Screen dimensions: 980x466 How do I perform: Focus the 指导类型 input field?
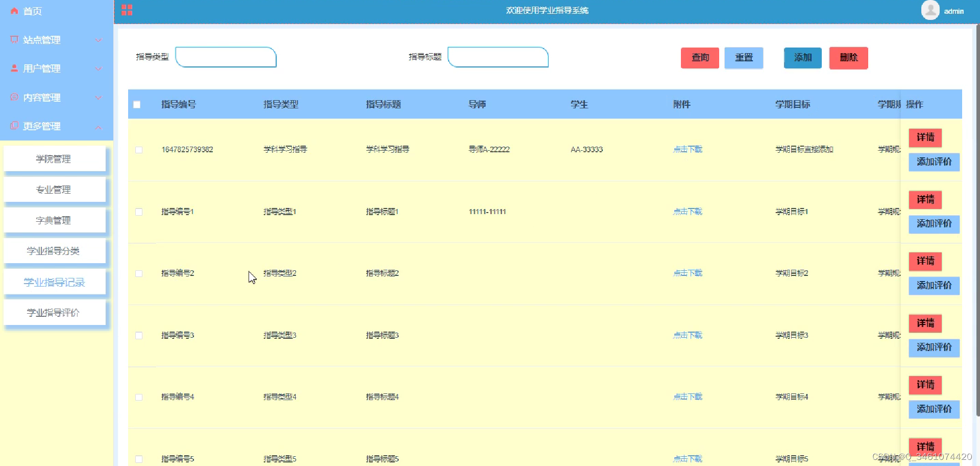tap(226, 57)
